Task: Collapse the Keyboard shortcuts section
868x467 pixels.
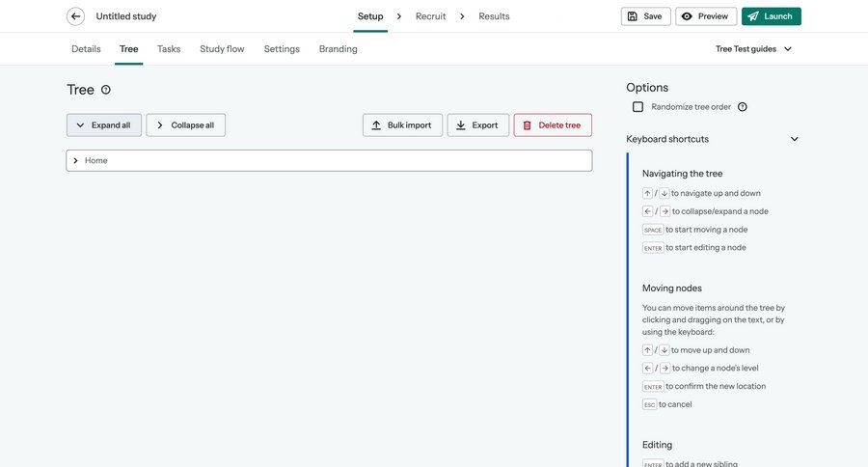Action: pos(795,139)
